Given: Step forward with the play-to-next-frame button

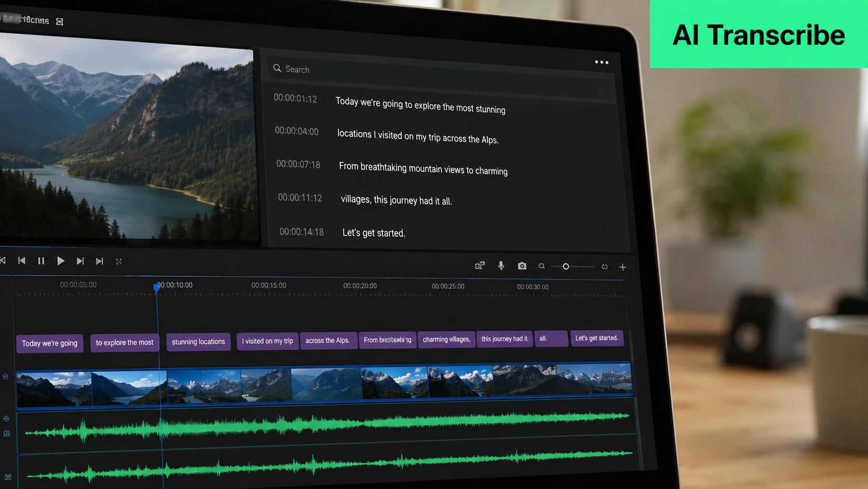Looking at the screenshot, I should (x=80, y=261).
